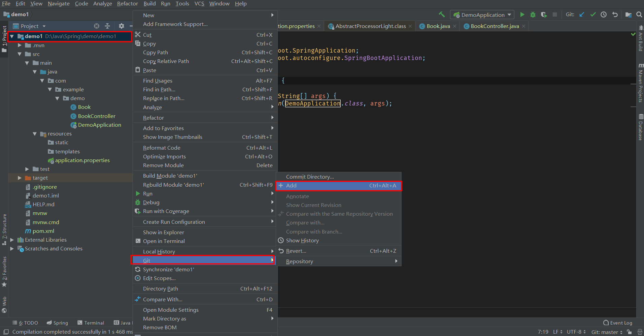Expand the test folder
This screenshot has width=644, height=336.
(x=27, y=169)
